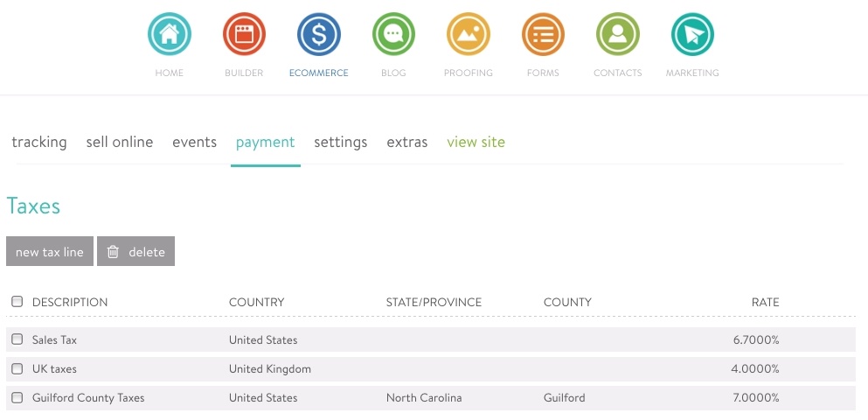Go to the Ecommerce dollar icon
Viewport: 868px width, 420px height.
coord(319,35)
